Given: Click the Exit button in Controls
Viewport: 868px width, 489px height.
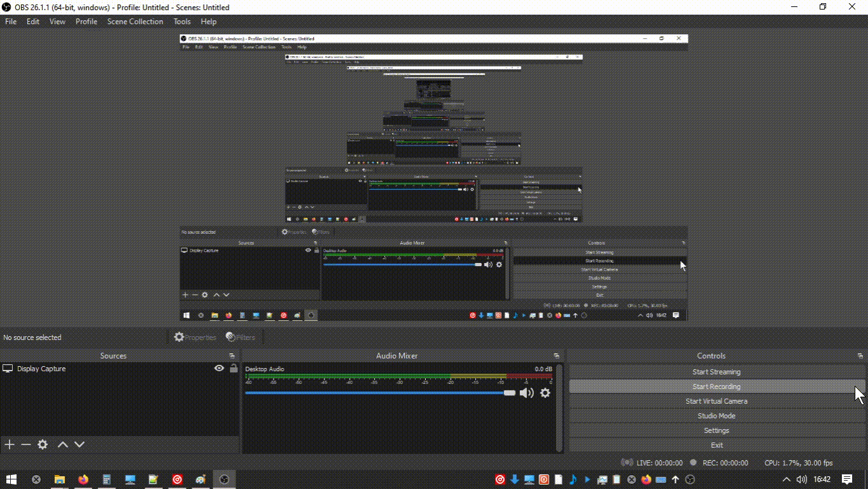Looking at the screenshot, I should 717,445.
